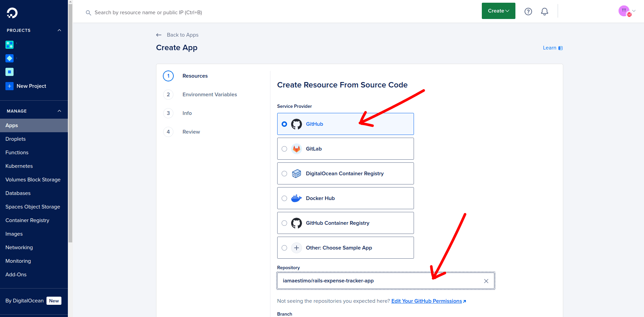Collapse the MANAGE section chevron
644x317 pixels.
59,111
